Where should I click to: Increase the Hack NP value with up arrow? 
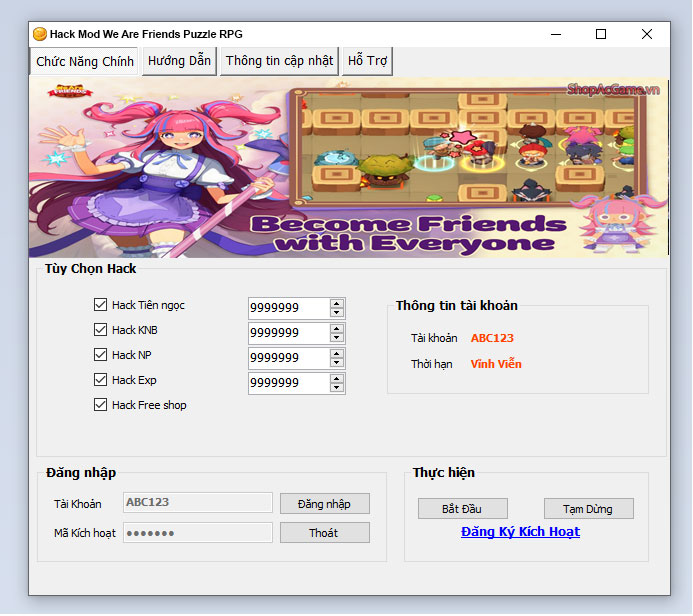click(337, 354)
